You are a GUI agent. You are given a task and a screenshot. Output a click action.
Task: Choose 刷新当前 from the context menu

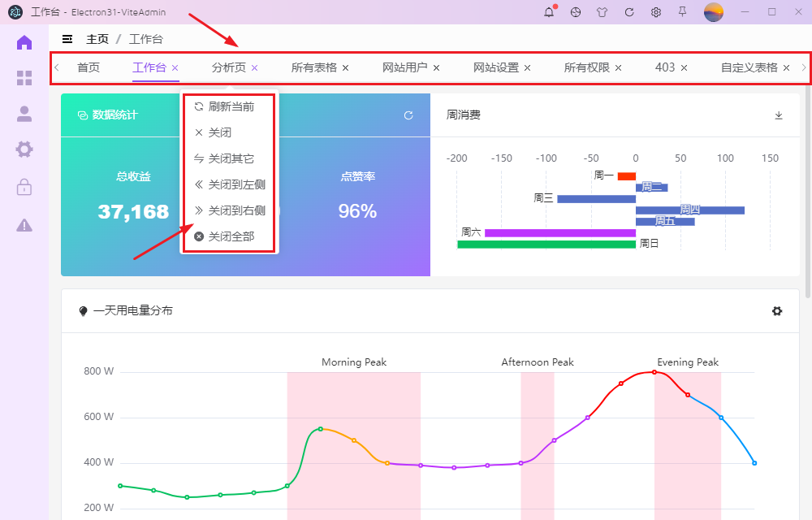(230, 106)
